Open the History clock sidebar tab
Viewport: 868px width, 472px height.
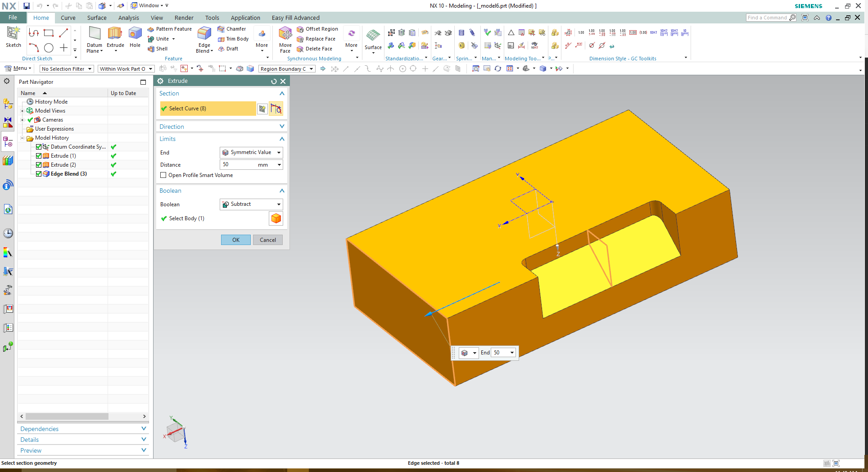click(8, 233)
